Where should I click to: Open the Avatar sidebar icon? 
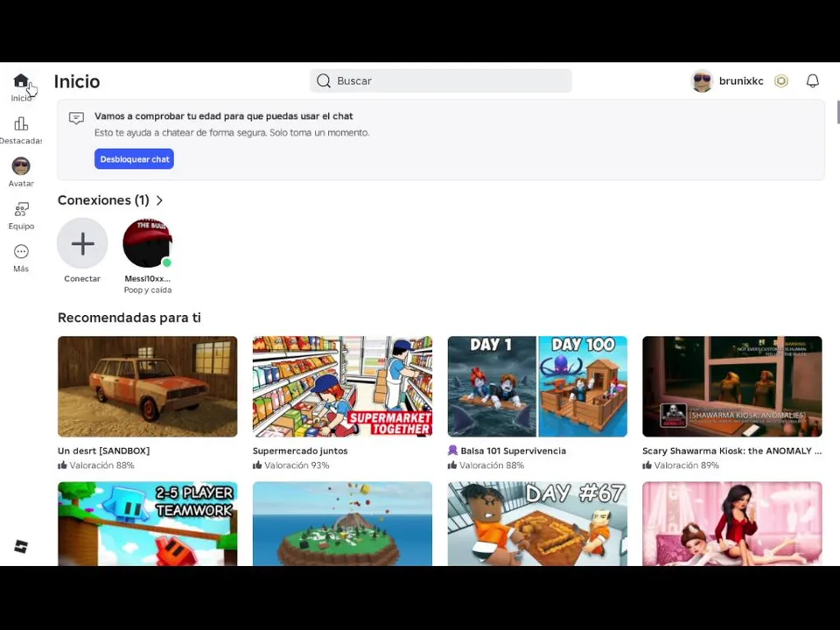click(21, 166)
